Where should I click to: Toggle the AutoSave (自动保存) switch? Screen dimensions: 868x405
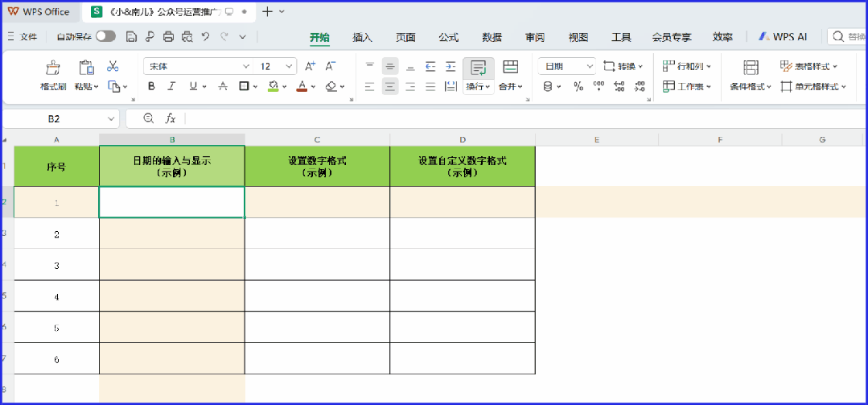coord(105,36)
